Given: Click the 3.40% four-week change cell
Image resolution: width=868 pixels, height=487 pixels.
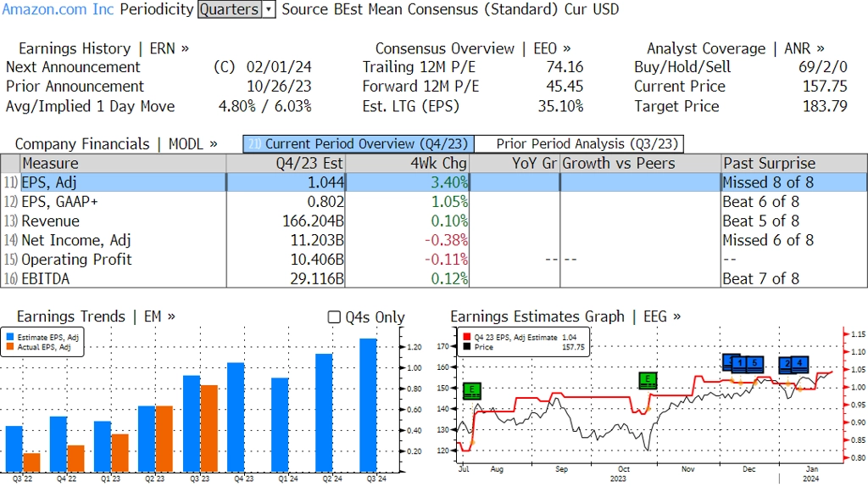Looking at the screenshot, I should click(407, 182).
